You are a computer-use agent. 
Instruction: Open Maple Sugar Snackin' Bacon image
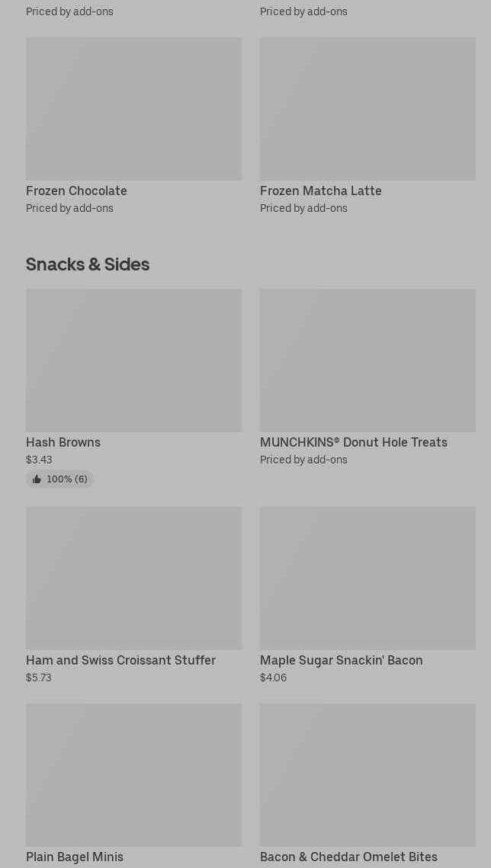[367, 578]
